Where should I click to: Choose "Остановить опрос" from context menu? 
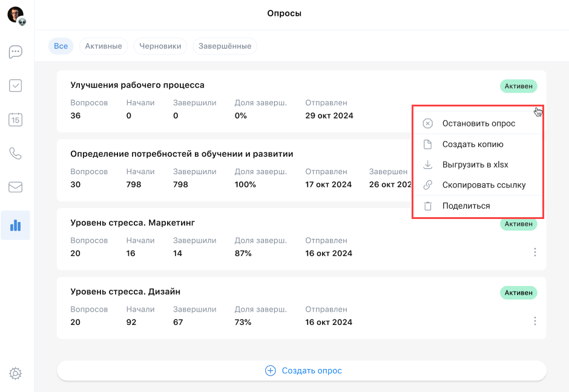pyautogui.click(x=478, y=123)
